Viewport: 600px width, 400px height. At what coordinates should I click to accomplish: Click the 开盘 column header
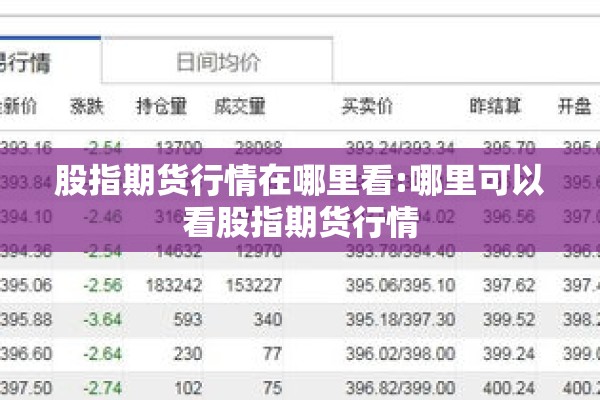tap(575, 106)
